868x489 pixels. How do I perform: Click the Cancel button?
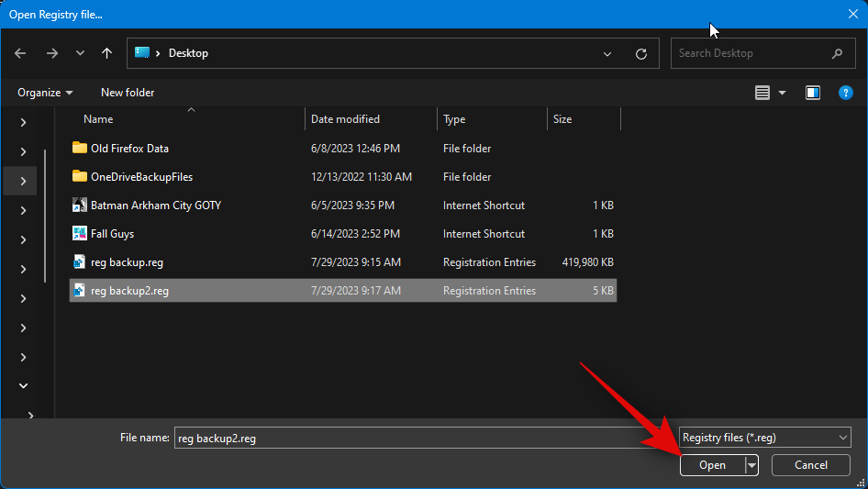click(x=810, y=465)
